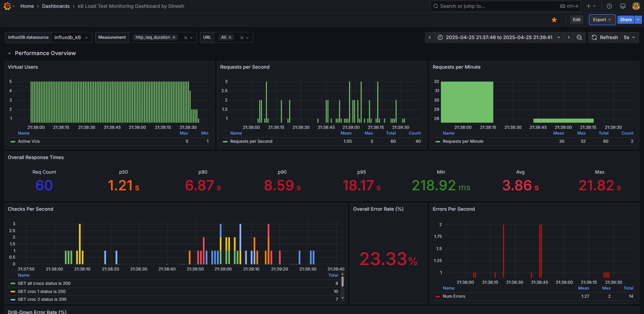Go to next time range arrow
644x314 pixels.
coord(568,37)
